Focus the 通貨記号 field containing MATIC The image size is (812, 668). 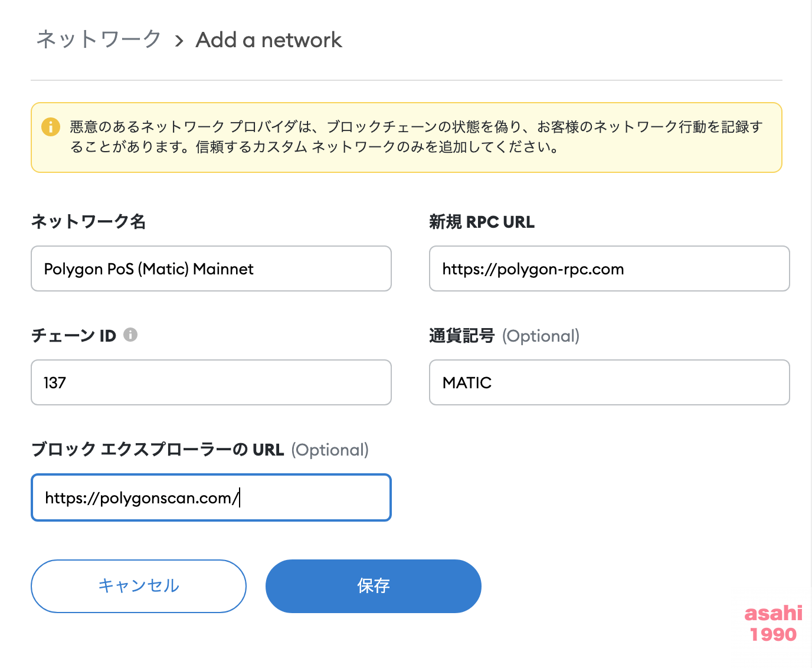(609, 382)
